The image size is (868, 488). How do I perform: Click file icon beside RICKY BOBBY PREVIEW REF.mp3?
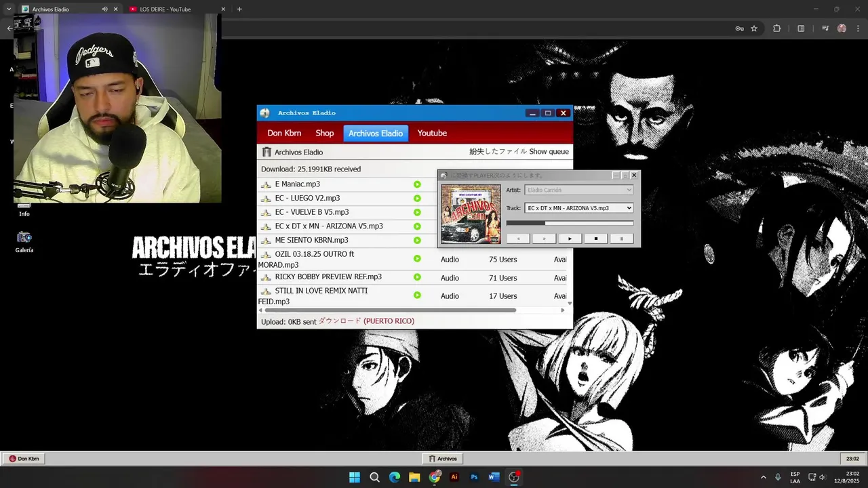tap(266, 277)
